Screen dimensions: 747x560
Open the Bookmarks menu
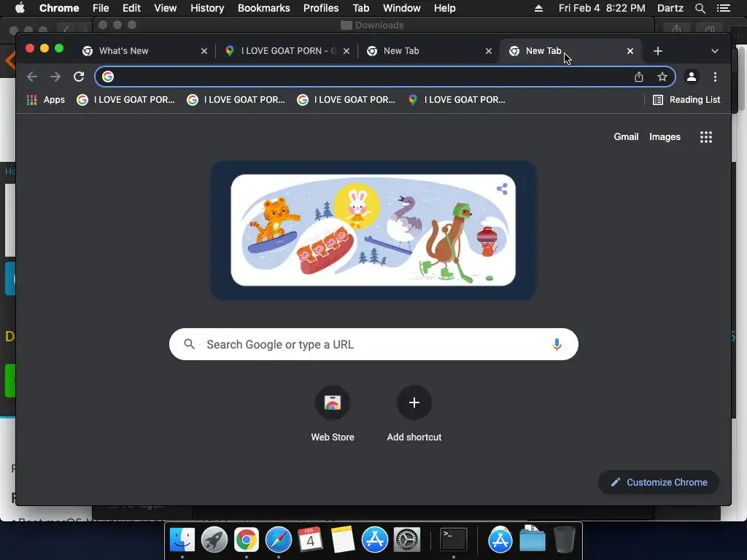264,8
